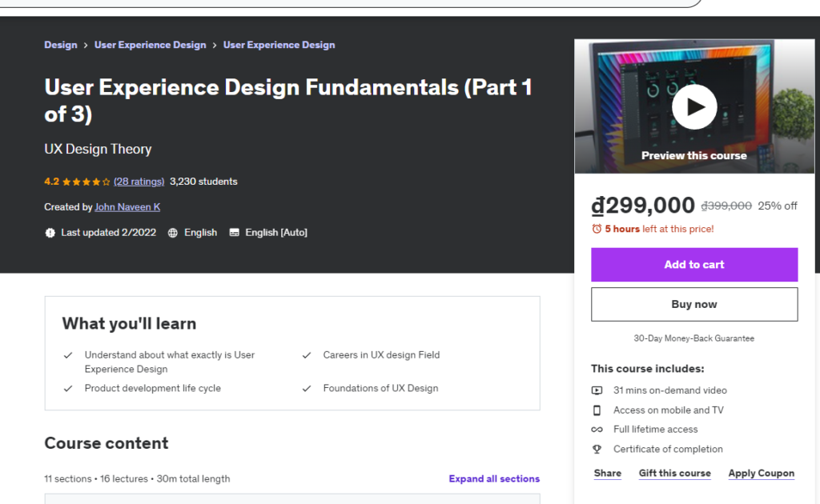Click the closed captions icon
Image resolution: width=820 pixels, height=504 pixels.
pyautogui.click(x=234, y=233)
